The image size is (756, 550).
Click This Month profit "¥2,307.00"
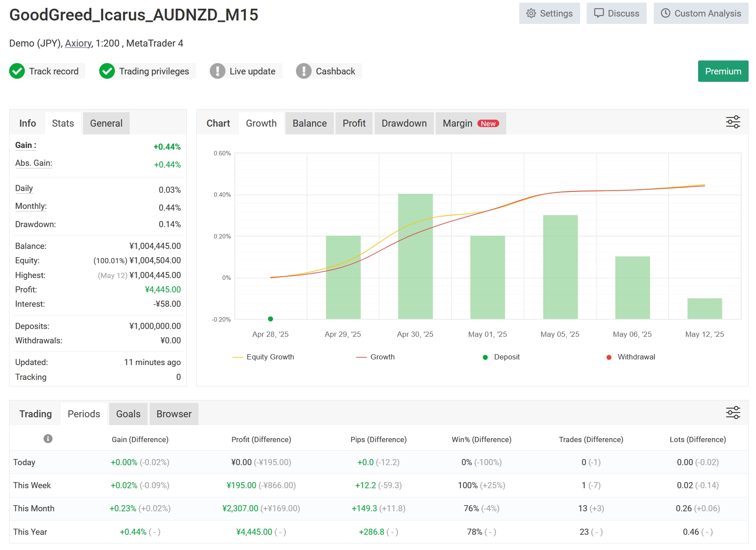(x=240, y=509)
